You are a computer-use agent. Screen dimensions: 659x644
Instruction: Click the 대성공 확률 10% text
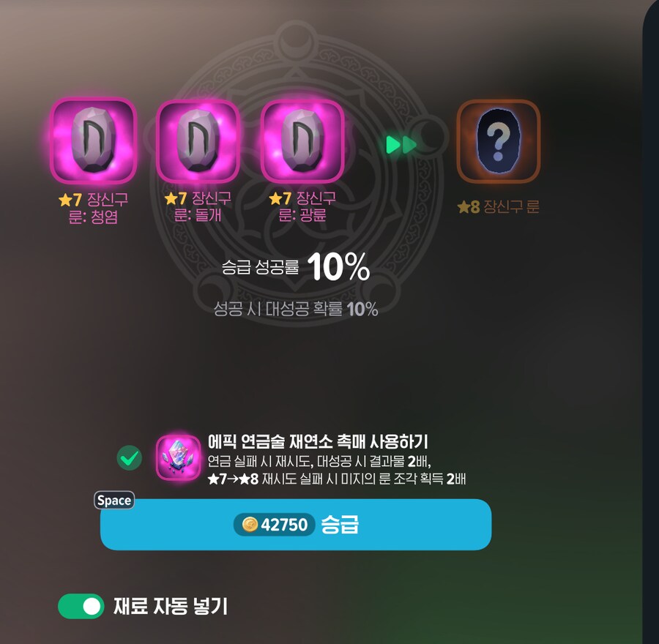(296, 309)
